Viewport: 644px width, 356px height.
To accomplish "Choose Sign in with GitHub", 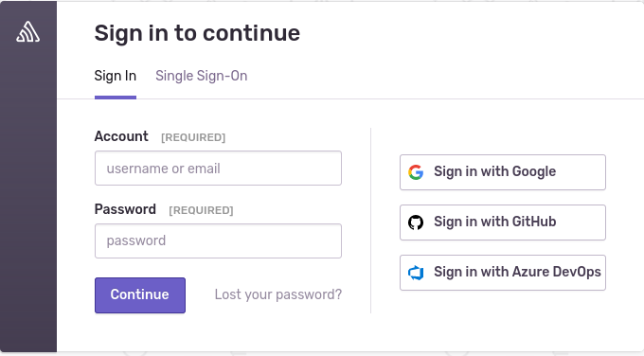I will point(503,222).
